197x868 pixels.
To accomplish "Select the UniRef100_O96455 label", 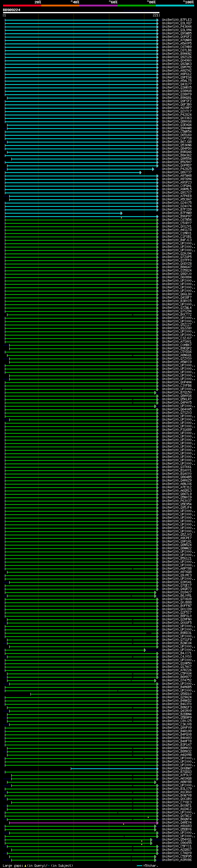I will click(x=177, y=843).
